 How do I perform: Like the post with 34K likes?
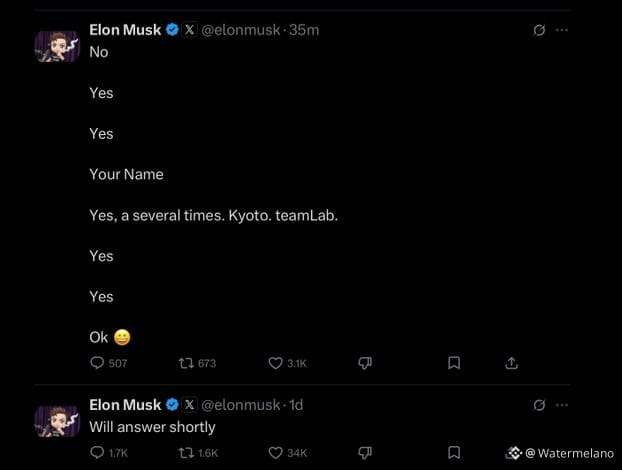point(276,453)
